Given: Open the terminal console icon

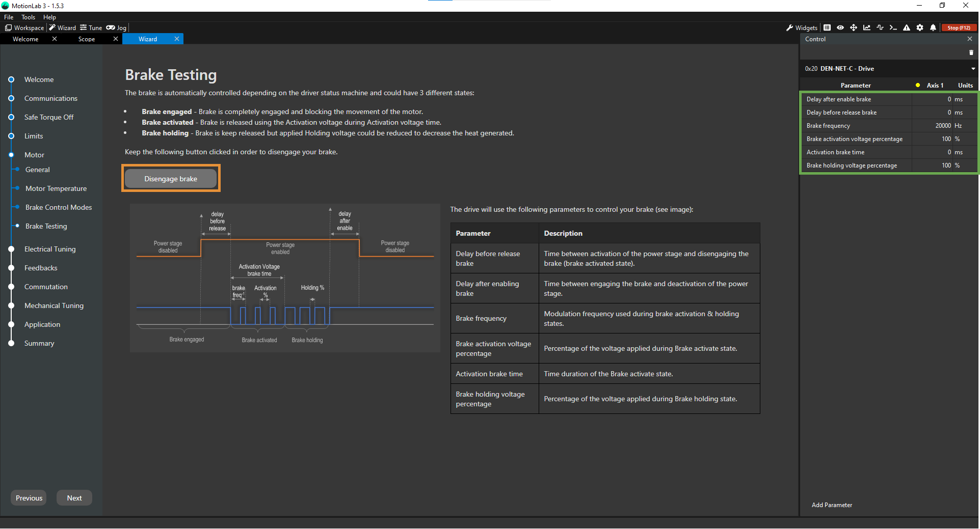Looking at the screenshot, I should [x=893, y=28].
